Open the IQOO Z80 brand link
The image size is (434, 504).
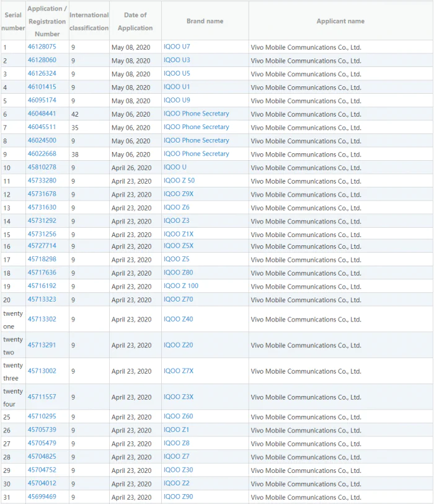pos(179,272)
